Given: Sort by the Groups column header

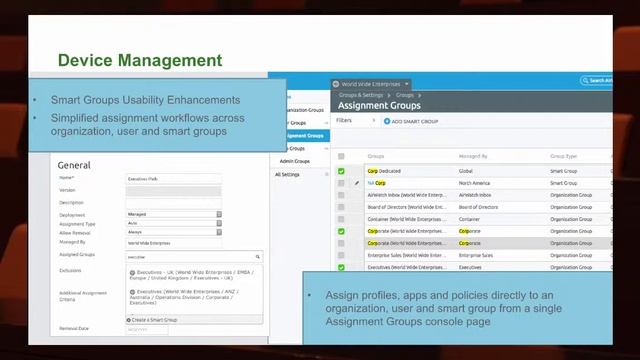Looking at the screenshot, I should tap(376, 156).
